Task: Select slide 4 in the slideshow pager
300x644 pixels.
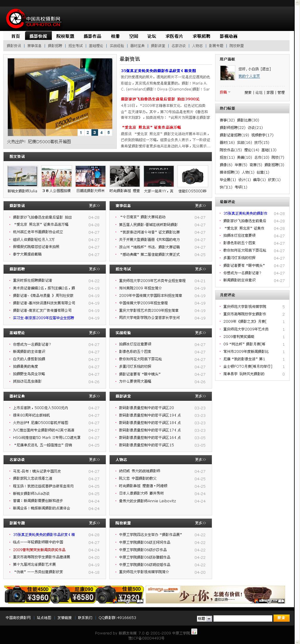Action: [102, 132]
